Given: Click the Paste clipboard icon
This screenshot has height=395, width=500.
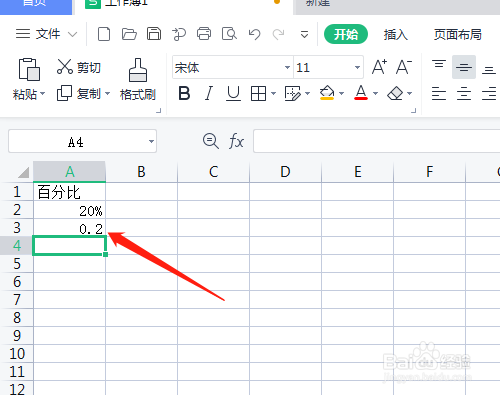Looking at the screenshot, I should [29, 69].
